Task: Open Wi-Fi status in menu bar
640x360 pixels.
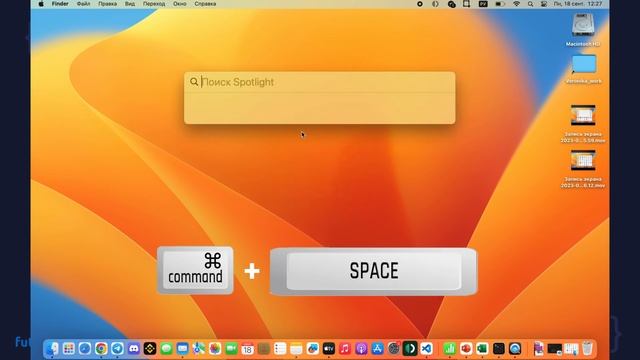Action: click(x=516, y=4)
